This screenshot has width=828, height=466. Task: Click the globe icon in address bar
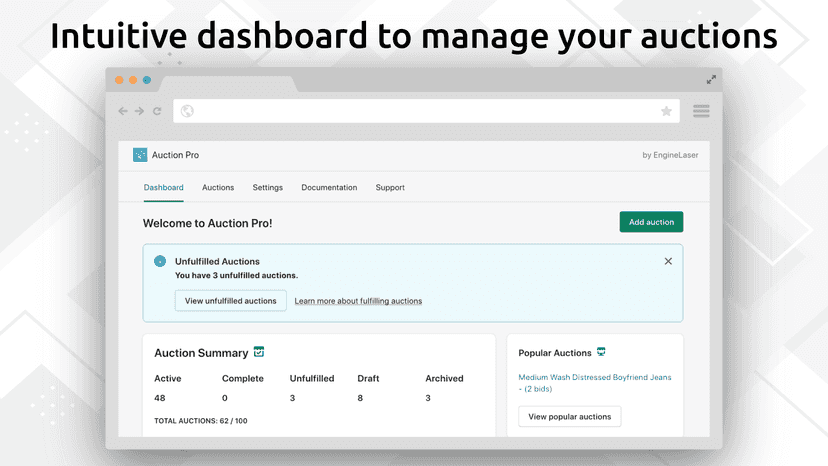point(187,111)
